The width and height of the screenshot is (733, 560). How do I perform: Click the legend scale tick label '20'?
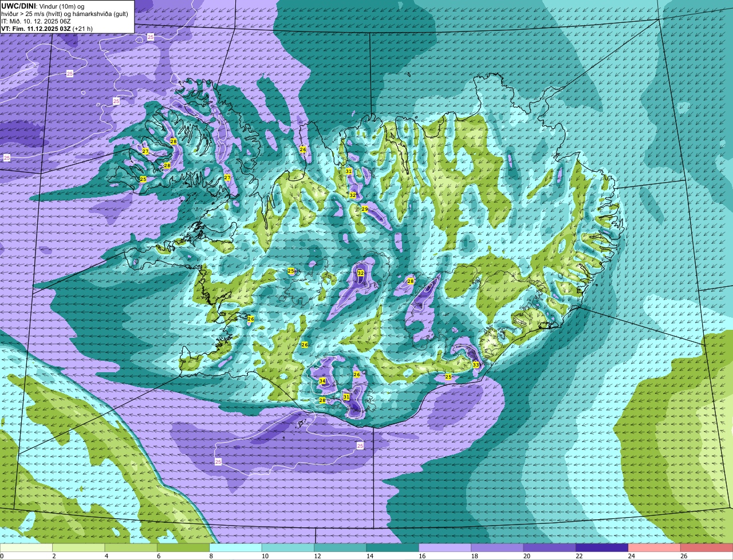point(526,556)
